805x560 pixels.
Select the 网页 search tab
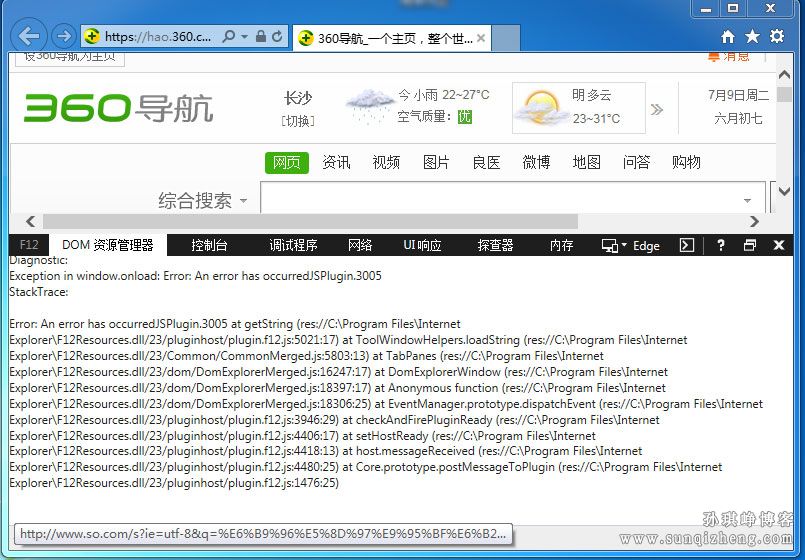coord(287,163)
